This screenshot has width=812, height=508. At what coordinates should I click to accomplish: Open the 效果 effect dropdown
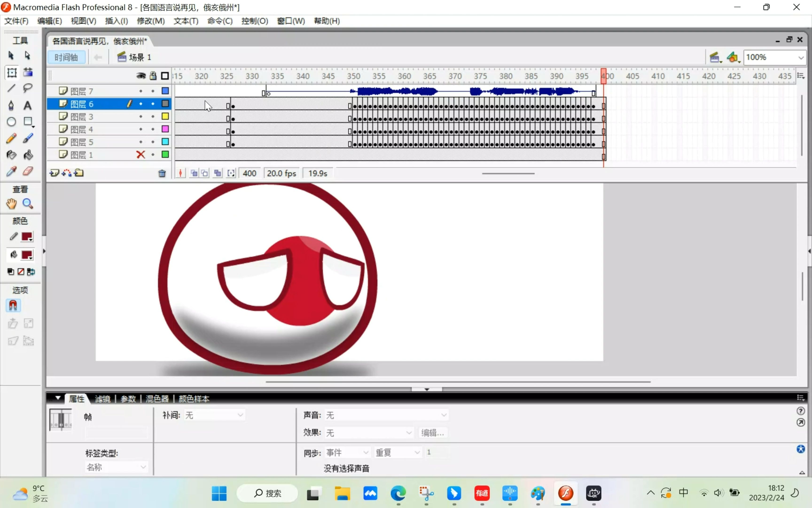[369, 433]
